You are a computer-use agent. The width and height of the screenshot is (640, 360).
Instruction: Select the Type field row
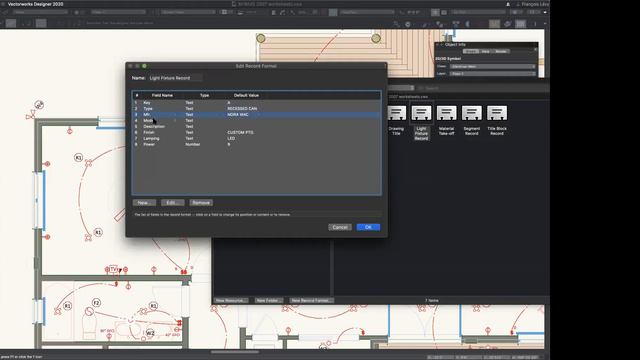[257, 109]
